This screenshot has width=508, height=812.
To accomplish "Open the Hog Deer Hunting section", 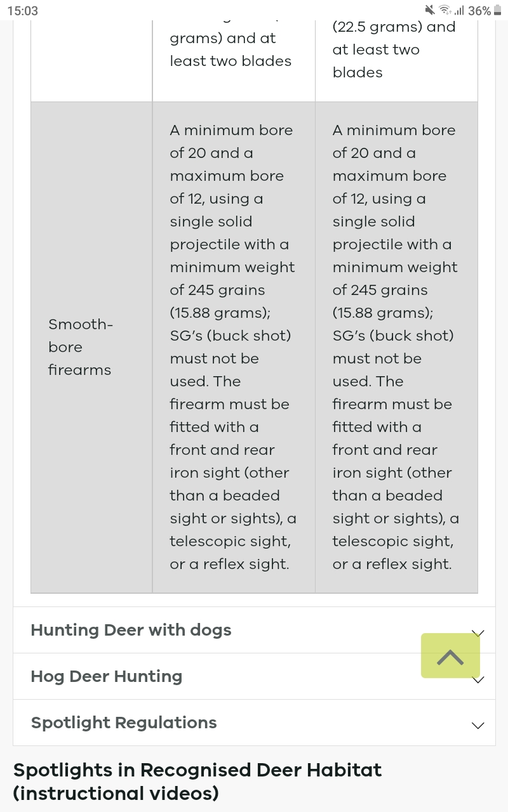I will click(107, 676).
